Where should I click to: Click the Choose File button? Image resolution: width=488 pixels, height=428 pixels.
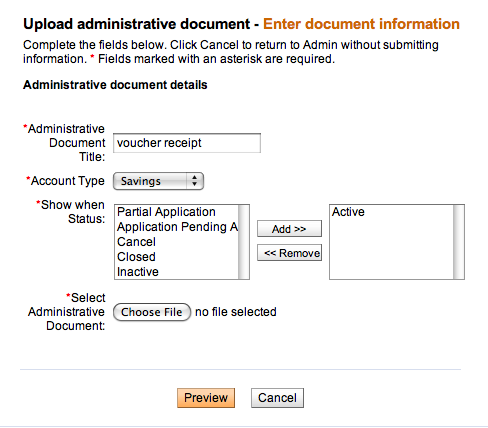[152, 312]
